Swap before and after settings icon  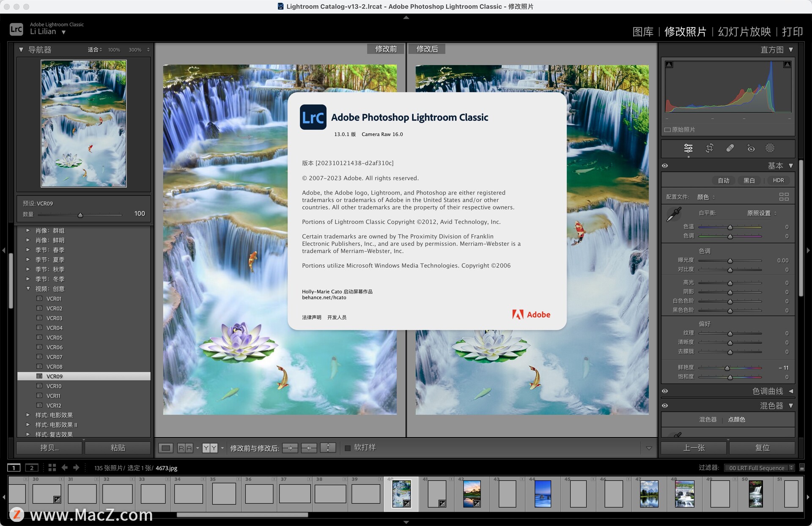click(x=328, y=448)
